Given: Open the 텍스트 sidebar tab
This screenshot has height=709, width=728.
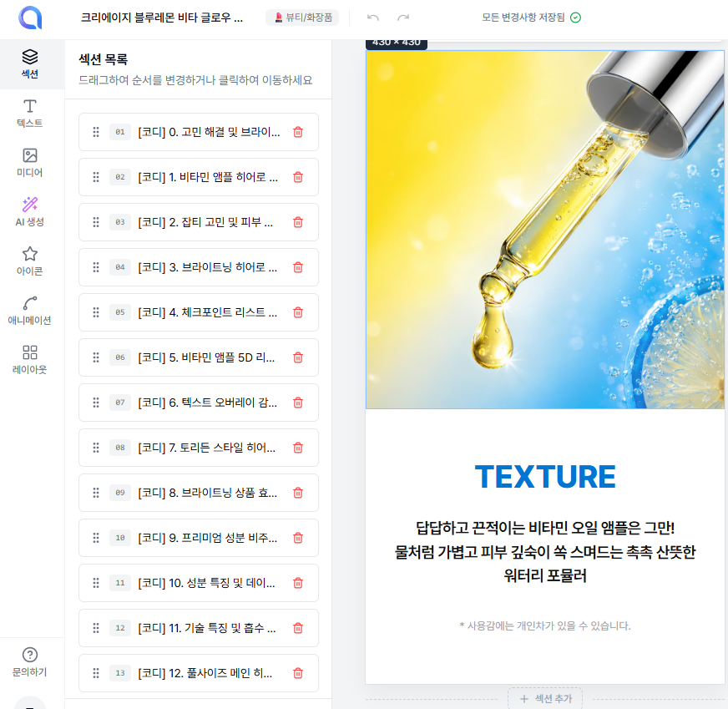Looking at the screenshot, I should tap(30, 114).
